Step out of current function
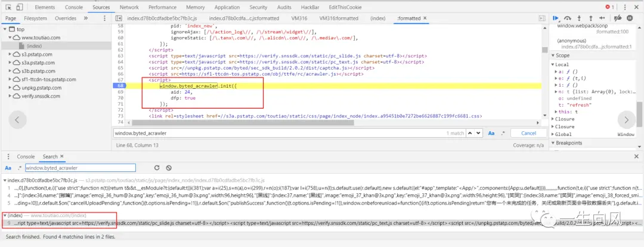Viewport: 644px width, 247px height. [590, 18]
